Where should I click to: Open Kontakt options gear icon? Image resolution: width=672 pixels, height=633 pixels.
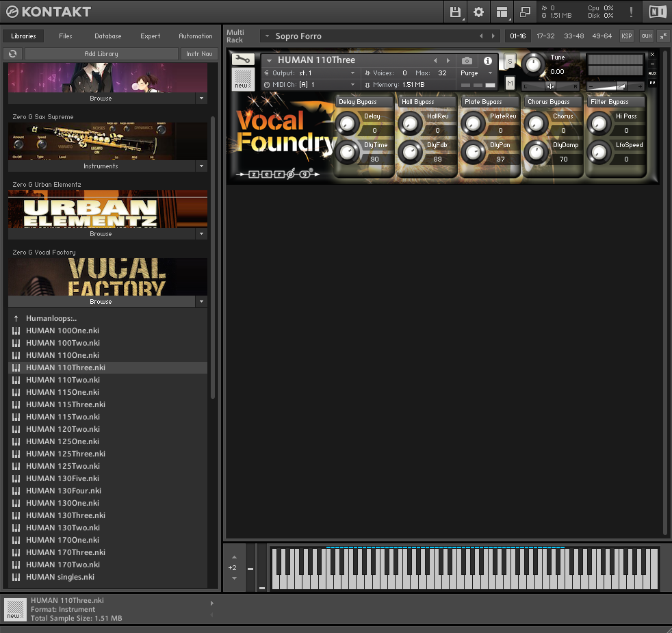(478, 12)
